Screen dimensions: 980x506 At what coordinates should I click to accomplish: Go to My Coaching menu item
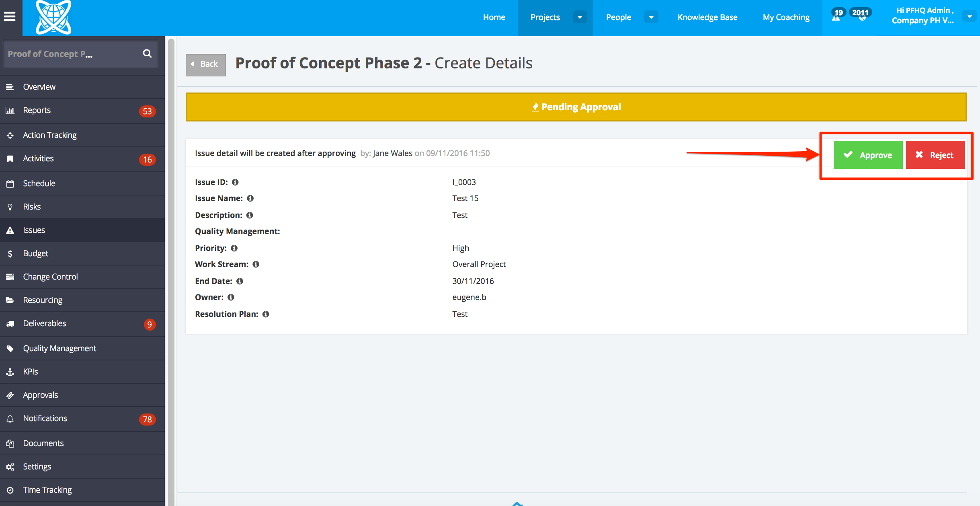(786, 17)
